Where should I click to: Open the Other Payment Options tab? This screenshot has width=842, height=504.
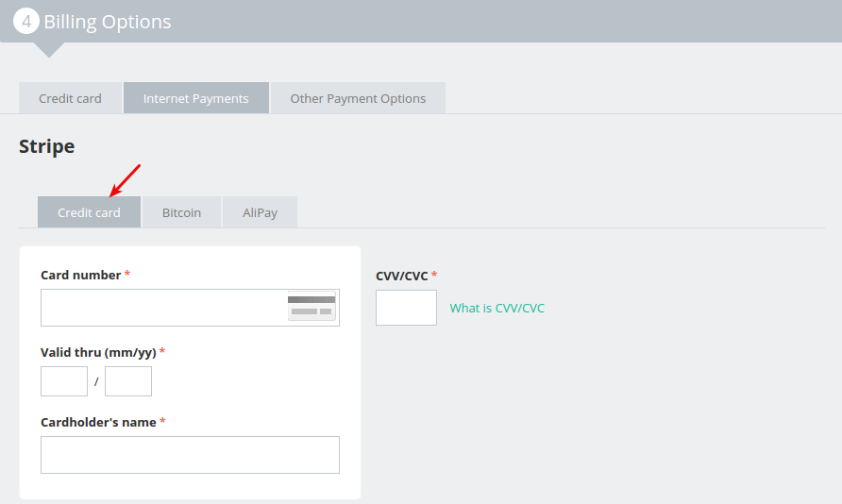coord(358,98)
